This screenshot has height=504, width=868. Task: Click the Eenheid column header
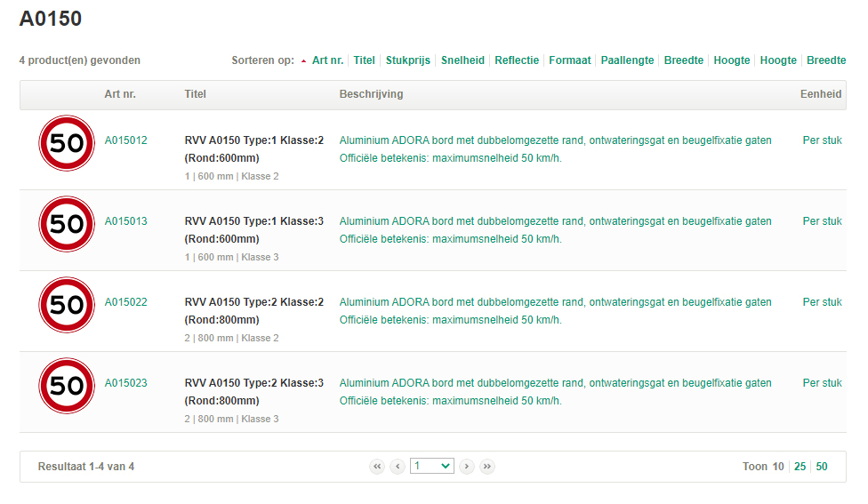821,94
